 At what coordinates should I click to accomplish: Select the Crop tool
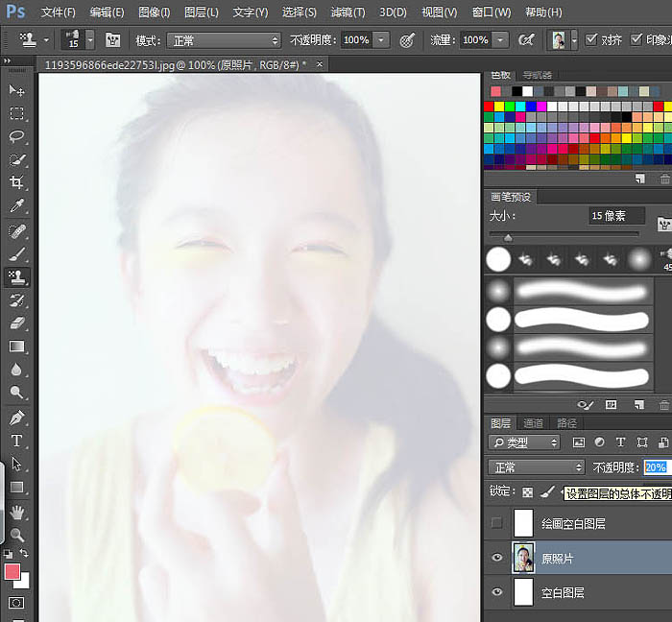(16, 182)
